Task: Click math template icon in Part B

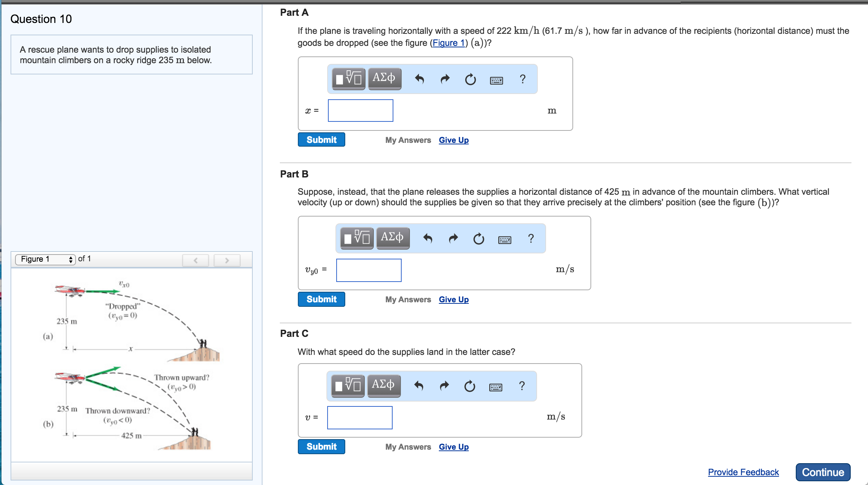Action: click(x=357, y=238)
